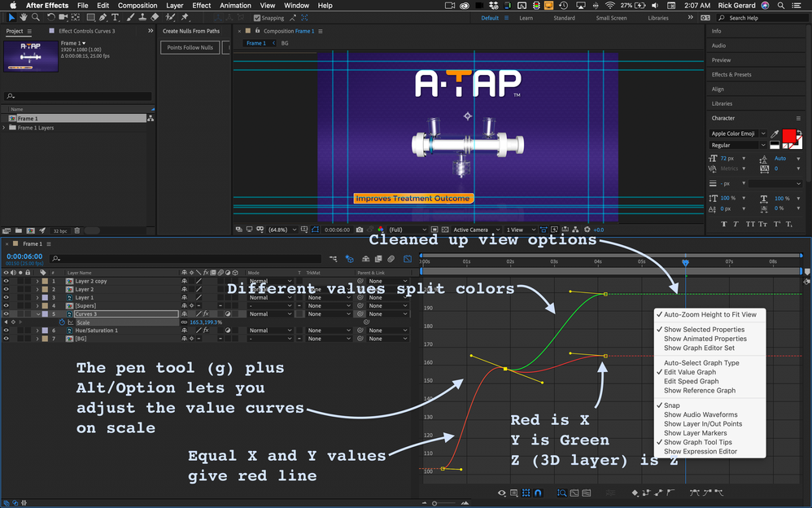
Task: Select the Zoom magnifier tool
Action: [x=37, y=17]
